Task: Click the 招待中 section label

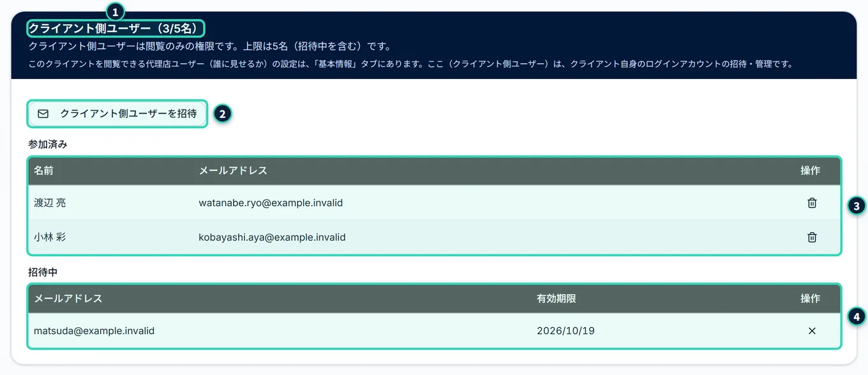Action: 43,272
